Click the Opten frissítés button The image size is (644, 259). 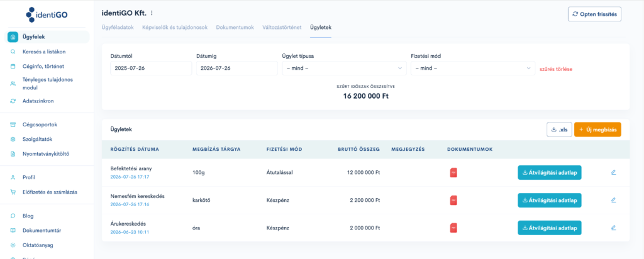(595, 14)
